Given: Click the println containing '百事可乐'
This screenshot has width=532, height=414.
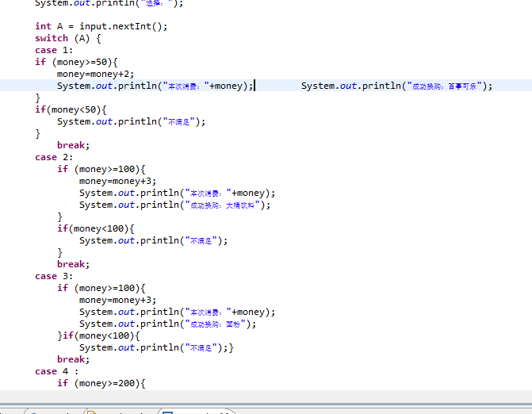Looking at the screenshot, I should point(396,86).
